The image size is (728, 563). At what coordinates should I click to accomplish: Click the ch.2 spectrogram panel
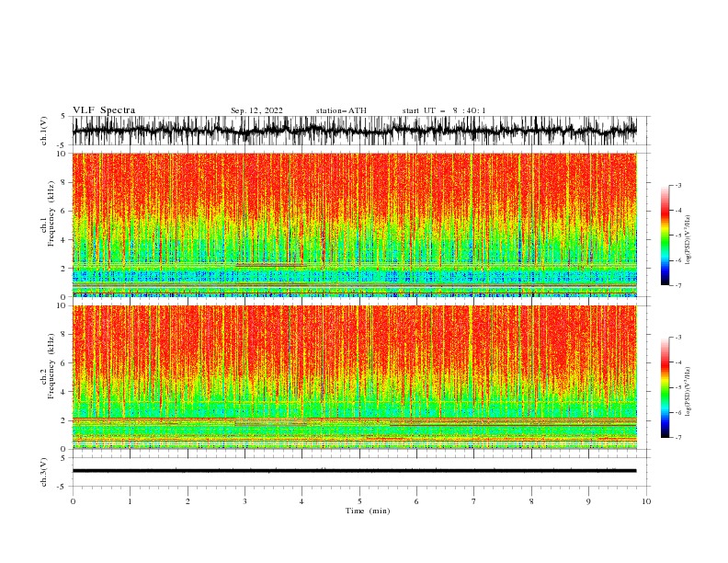pos(354,377)
